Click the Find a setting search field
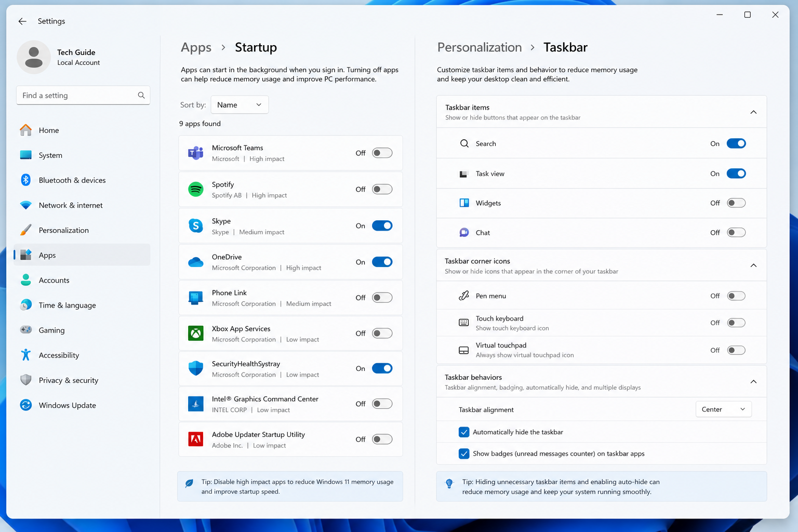The image size is (798, 532). click(83, 95)
